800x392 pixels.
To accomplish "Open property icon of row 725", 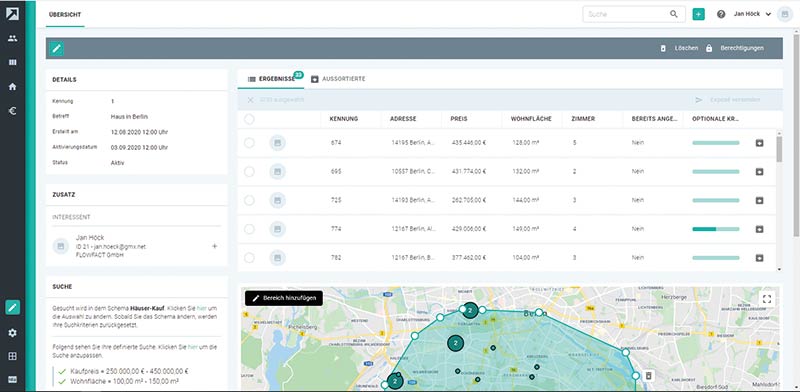I will (278, 200).
